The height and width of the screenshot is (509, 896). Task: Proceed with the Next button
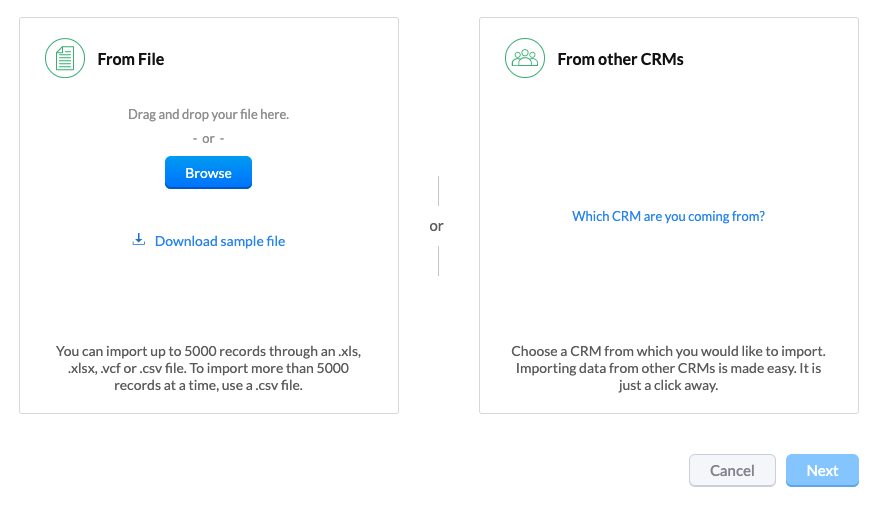[822, 470]
